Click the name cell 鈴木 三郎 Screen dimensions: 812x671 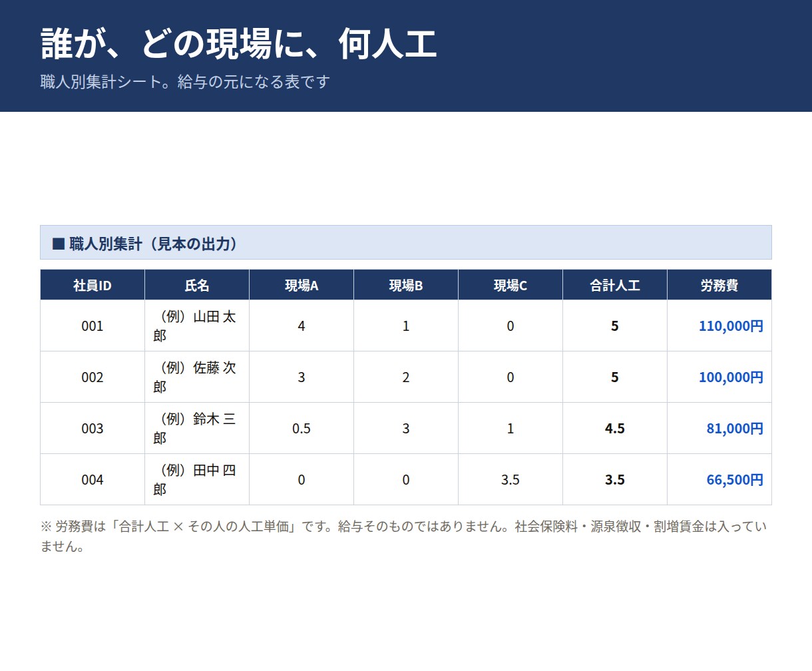[197, 429]
